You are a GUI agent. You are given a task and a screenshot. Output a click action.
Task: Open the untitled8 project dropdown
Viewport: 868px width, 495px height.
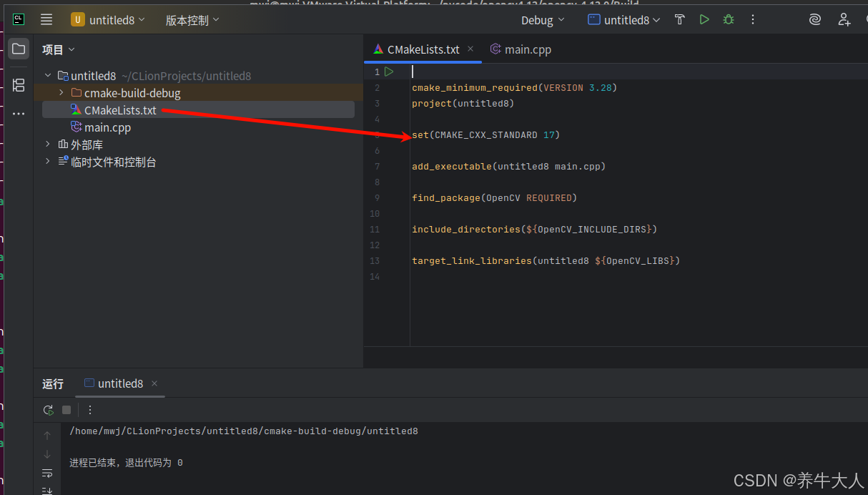point(108,20)
